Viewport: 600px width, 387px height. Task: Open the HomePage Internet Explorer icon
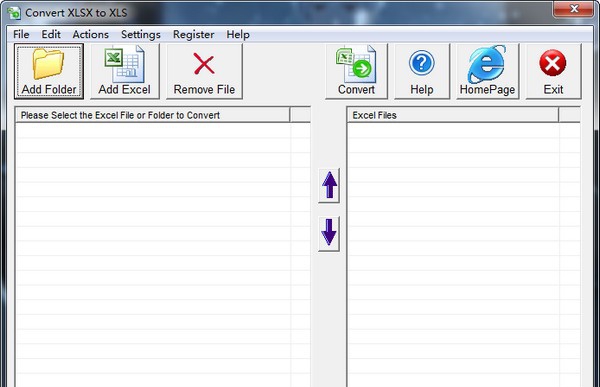(x=488, y=71)
